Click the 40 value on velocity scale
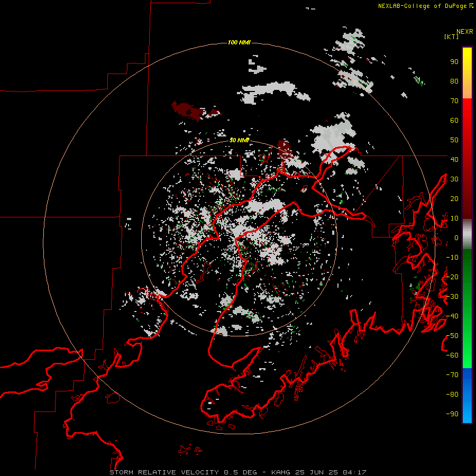The width and height of the screenshot is (476, 476). pyautogui.click(x=454, y=159)
